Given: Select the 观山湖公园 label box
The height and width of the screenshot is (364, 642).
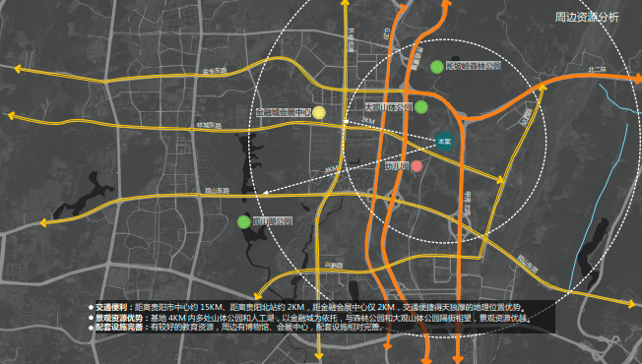Looking at the screenshot, I should (x=273, y=221).
